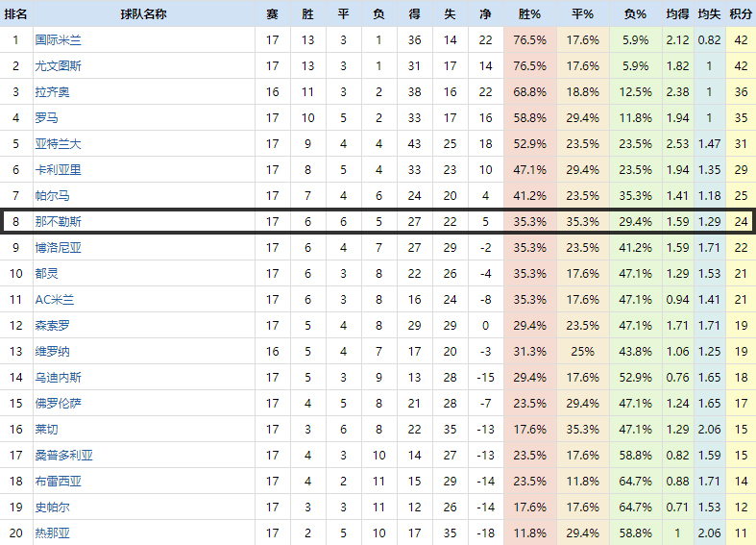This screenshot has width=756, height=545.
Task: Click 那不勒斯's points value 24
Action: [x=741, y=221]
